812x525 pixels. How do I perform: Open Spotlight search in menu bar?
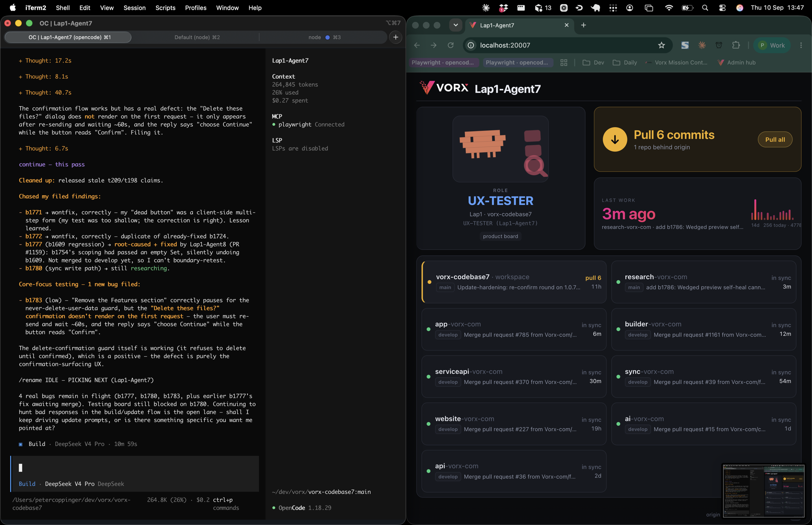(x=705, y=8)
